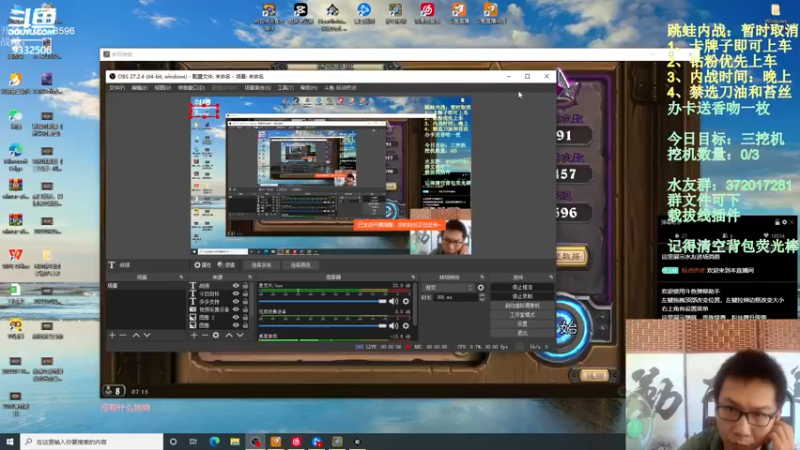
Task: Click the 停止录制 stop recording button
Action: click(522, 296)
